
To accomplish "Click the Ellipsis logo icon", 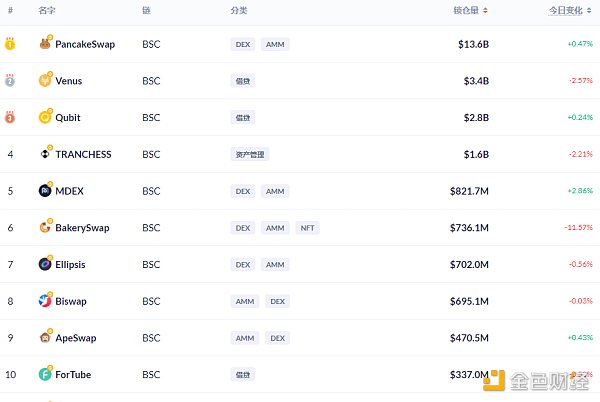I will [x=45, y=264].
